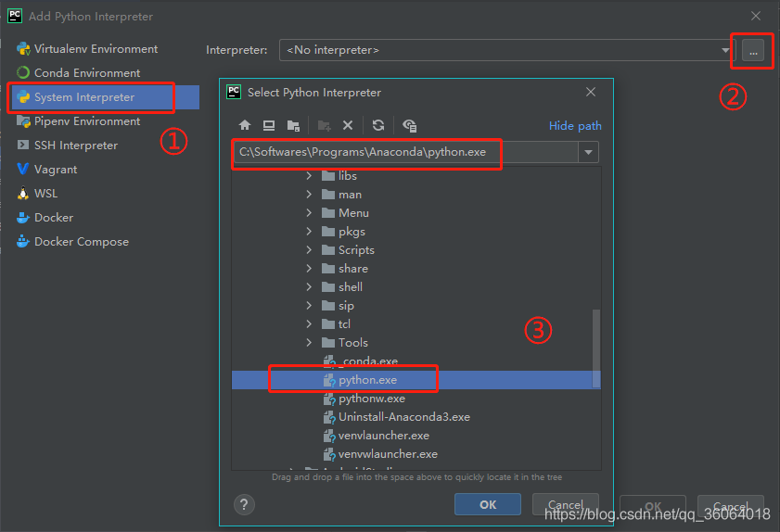Click the browse (...) button next to Interpreter

pos(753,51)
